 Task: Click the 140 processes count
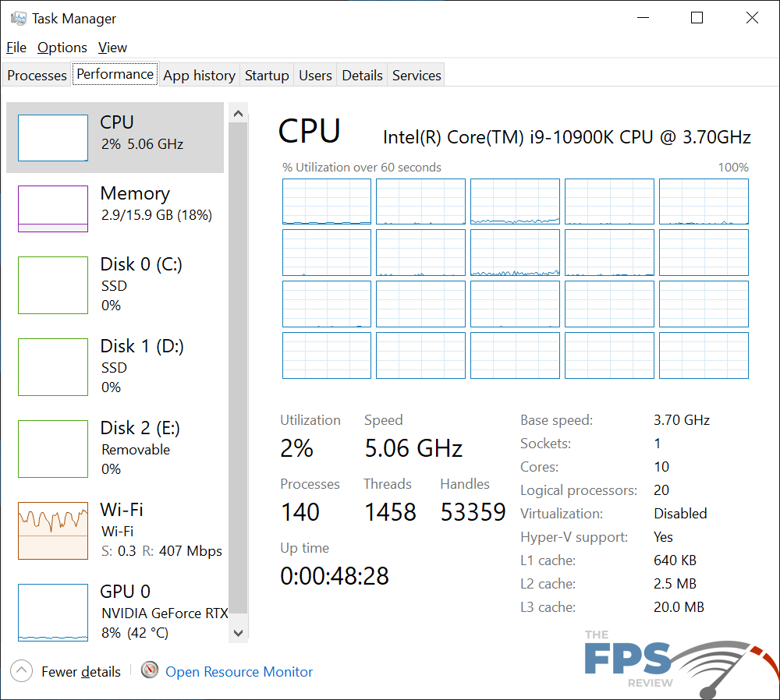pos(300,512)
